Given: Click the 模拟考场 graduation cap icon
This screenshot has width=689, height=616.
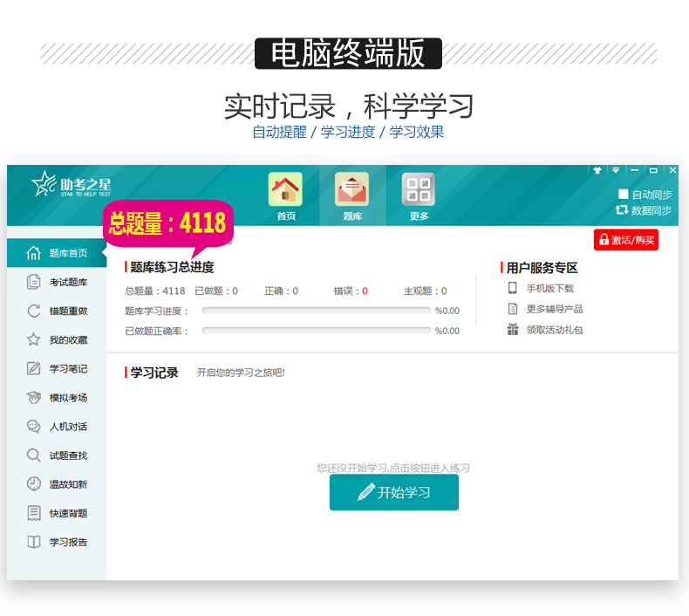Looking at the screenshot, I should pos(33,398).
